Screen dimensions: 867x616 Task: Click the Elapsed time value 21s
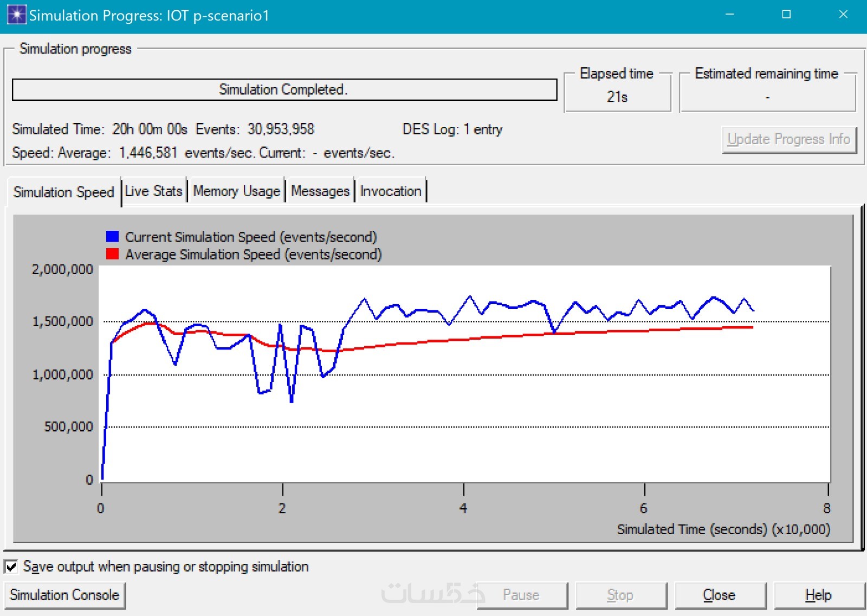(617, 97)
